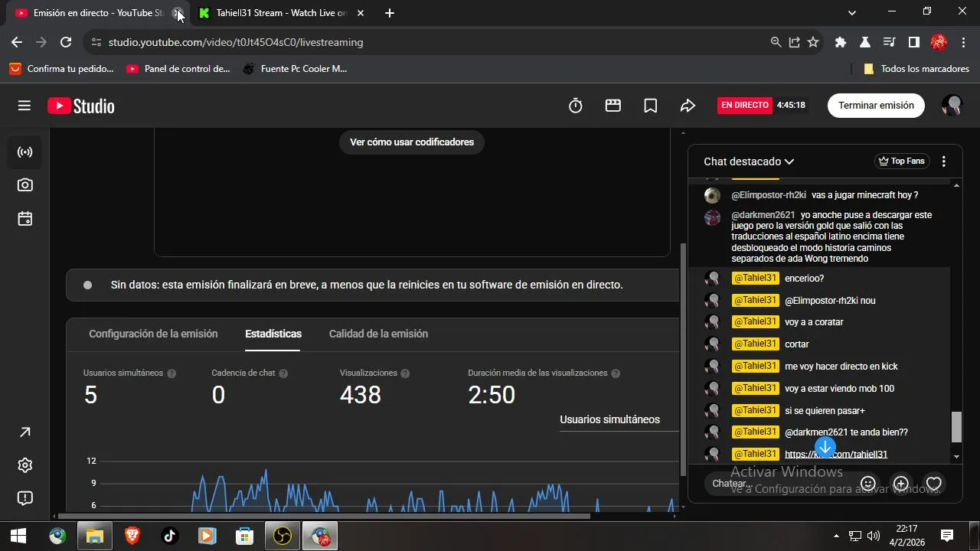
Task: Click the YouTube Studio logo
Action: 81,106
